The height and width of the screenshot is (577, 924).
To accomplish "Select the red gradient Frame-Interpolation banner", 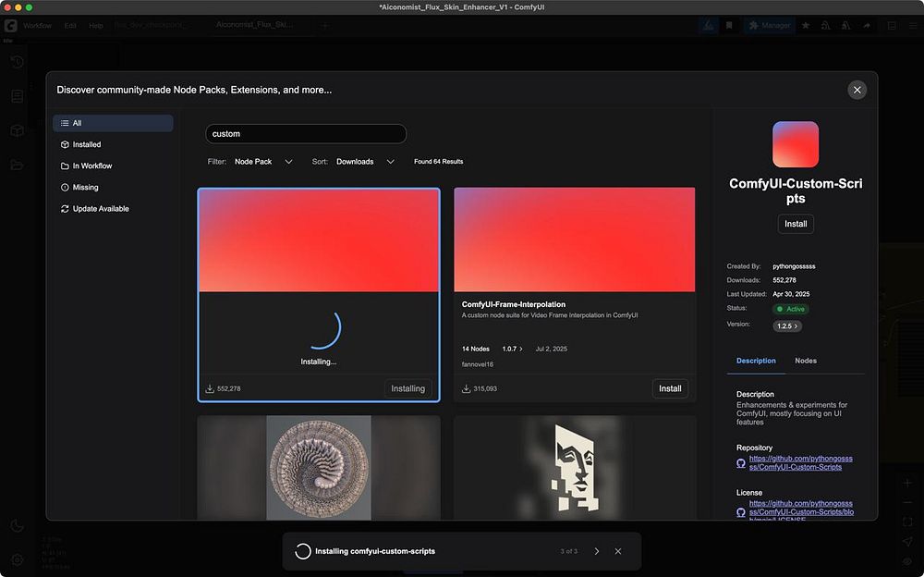I will pos(575,239).
